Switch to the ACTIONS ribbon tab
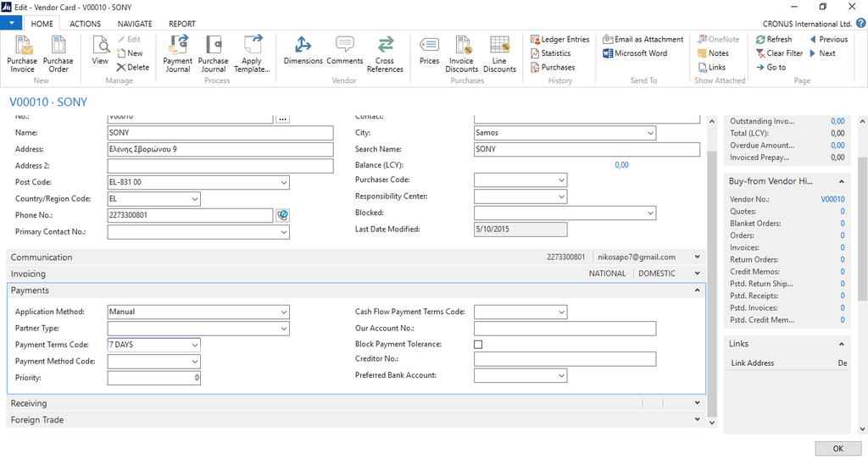Viewport: 868px width, 459px height. click(x=86, y=24)
